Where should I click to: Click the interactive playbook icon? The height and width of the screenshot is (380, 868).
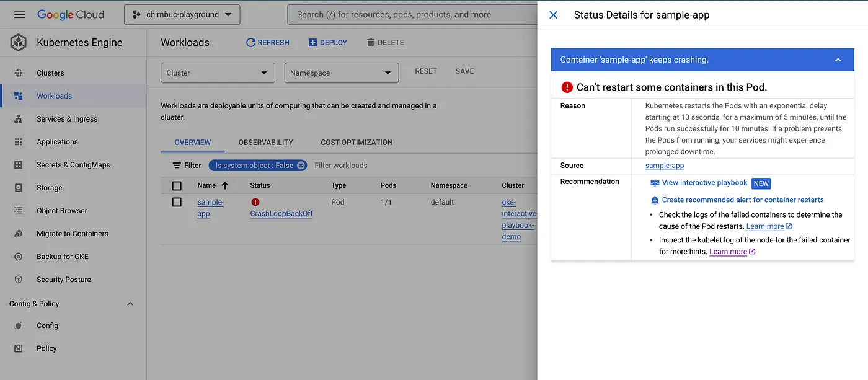[655, 183]
